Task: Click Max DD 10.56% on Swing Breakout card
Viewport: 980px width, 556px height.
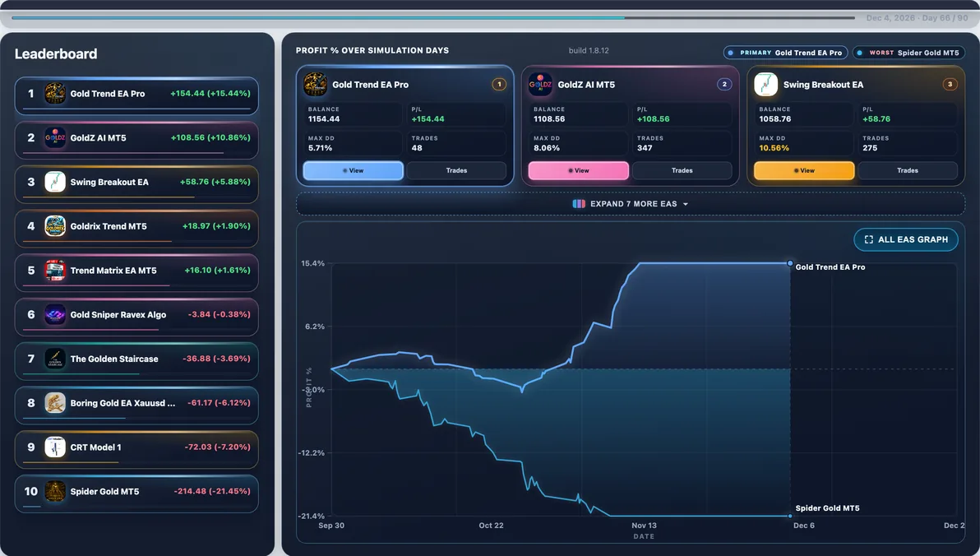Action: click(774, 148)
